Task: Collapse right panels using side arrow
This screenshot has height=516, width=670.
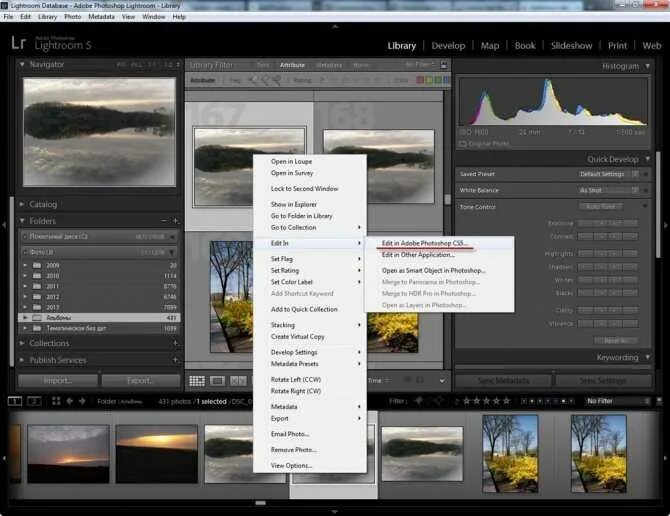Action: [666, 225]
